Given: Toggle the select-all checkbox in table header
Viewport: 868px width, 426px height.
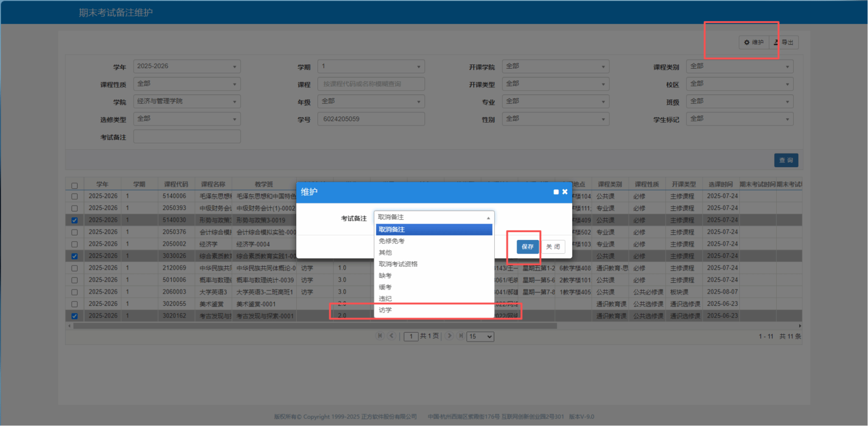Looking at the screenshot, I should [x=75, y=185].
